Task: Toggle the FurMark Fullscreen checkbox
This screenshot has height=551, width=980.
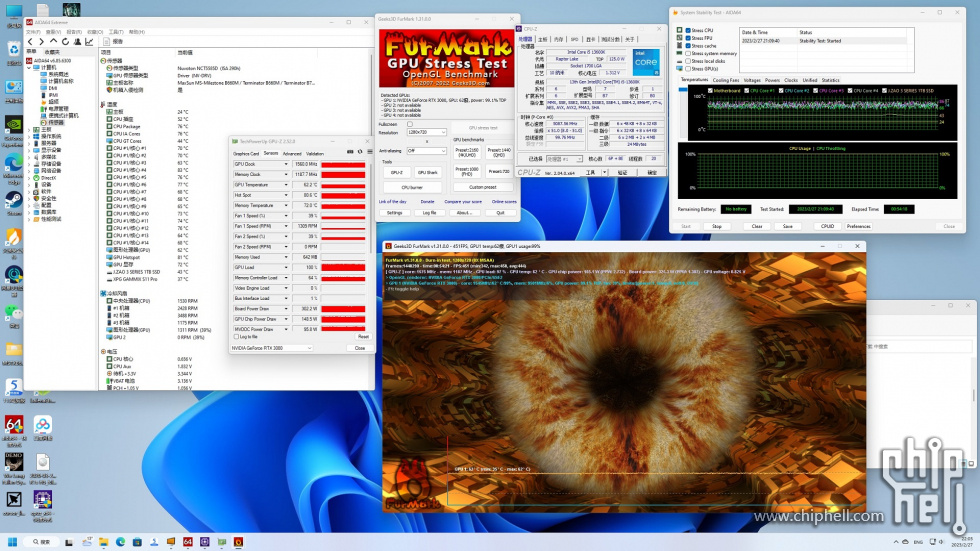Action: [x=410, y=124]
